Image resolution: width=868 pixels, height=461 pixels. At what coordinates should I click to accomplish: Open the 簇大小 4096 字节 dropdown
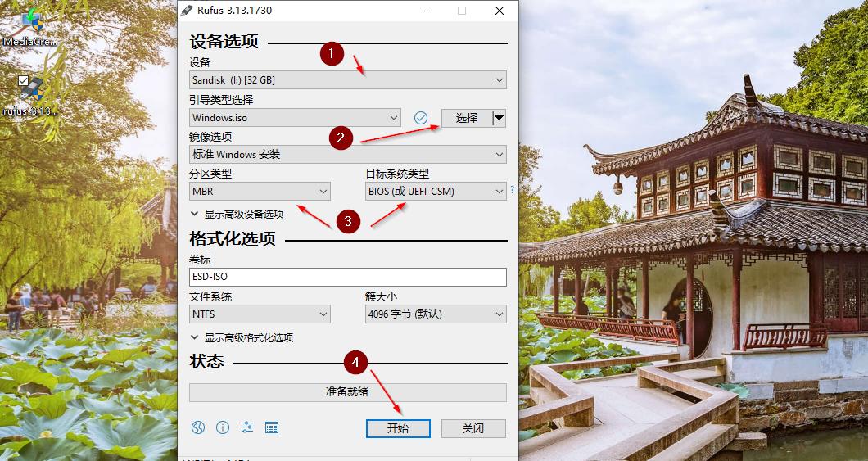pyautogui.click(x=436, y=314)
